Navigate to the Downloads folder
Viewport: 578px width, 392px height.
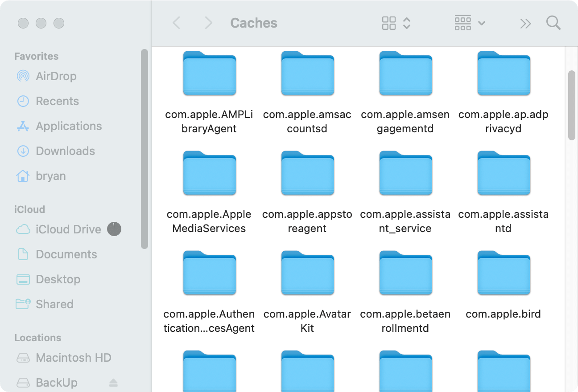pos(65,151)
